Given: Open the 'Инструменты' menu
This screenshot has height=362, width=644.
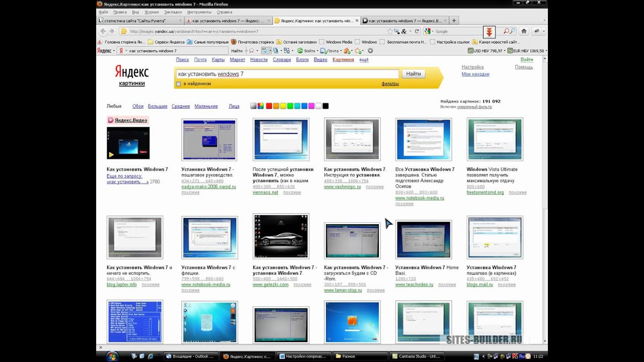Looking at the screenshot, I should point(199,12).
